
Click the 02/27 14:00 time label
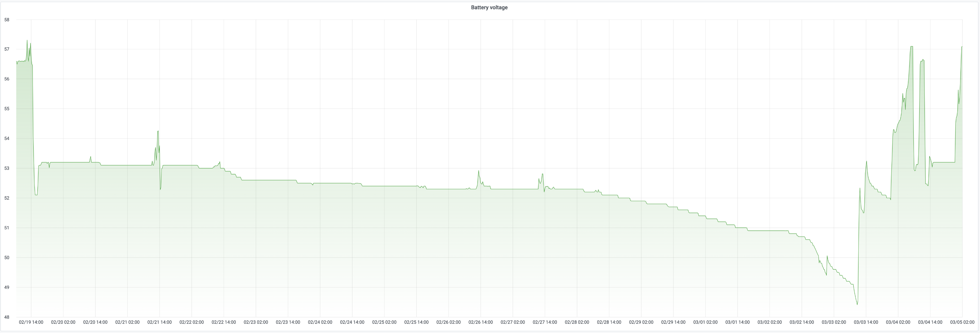tap(545, 322)
